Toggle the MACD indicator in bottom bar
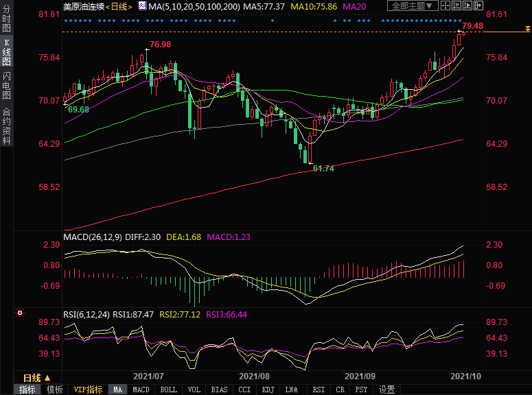Image resolution: width=532 pixels, height=395 pixels. tap(141, 390)
